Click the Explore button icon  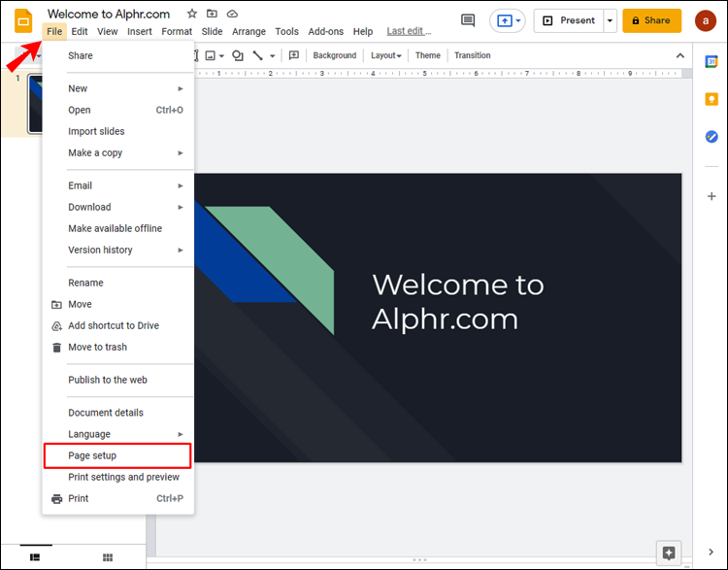[669, 553]
